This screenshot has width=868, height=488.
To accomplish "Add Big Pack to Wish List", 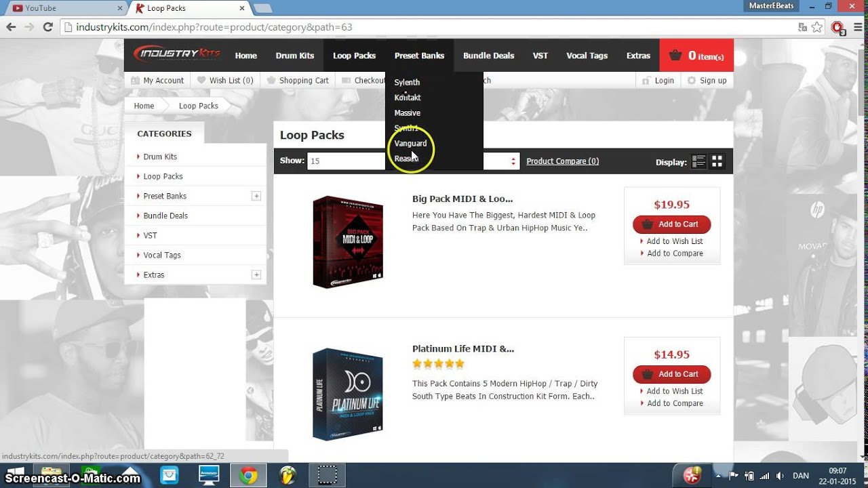I will click(x=674, y=241).
